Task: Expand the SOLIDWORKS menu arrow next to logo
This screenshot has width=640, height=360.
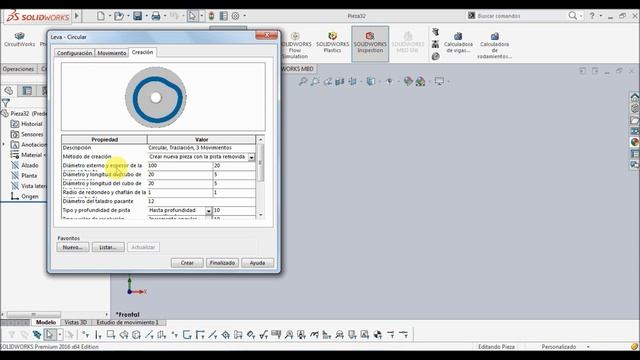Action: pos(77,16)
